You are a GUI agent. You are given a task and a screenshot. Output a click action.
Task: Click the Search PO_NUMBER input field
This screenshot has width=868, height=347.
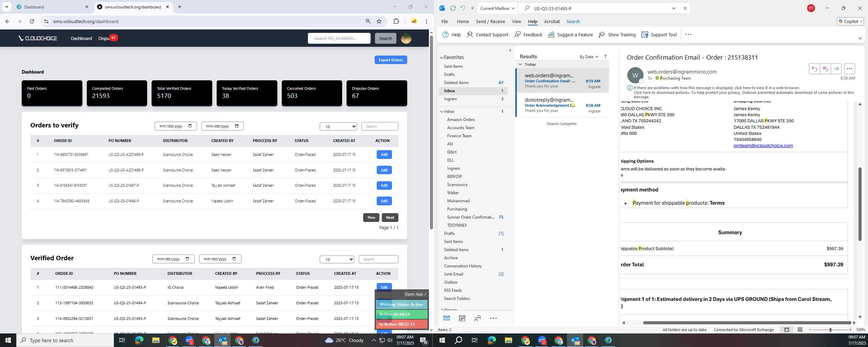click(339, 38)
